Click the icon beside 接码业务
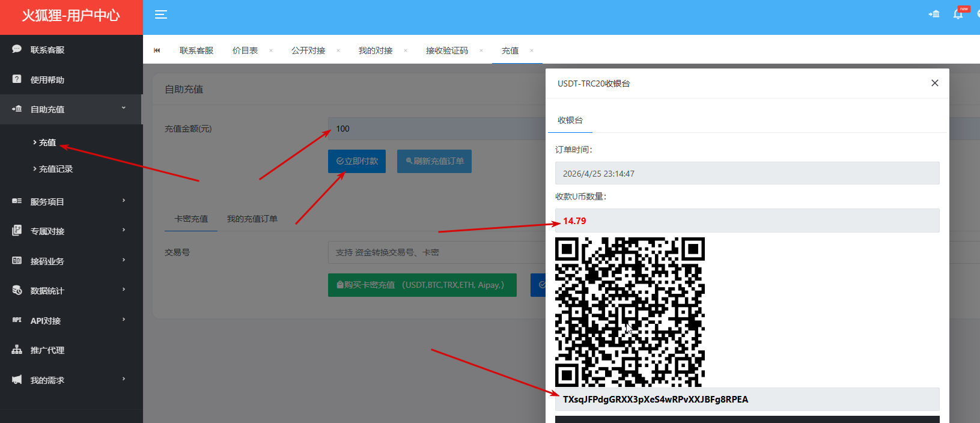 click(x=17, y=261)
